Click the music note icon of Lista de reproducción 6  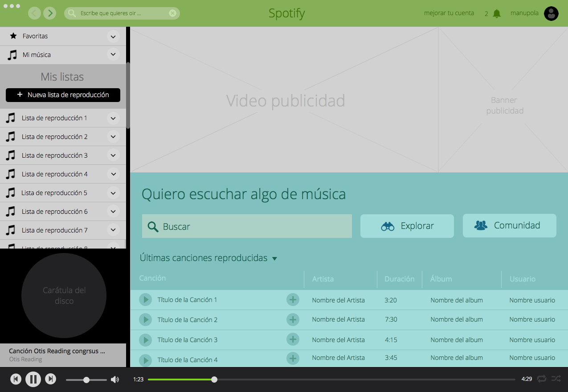pos(10,212)
